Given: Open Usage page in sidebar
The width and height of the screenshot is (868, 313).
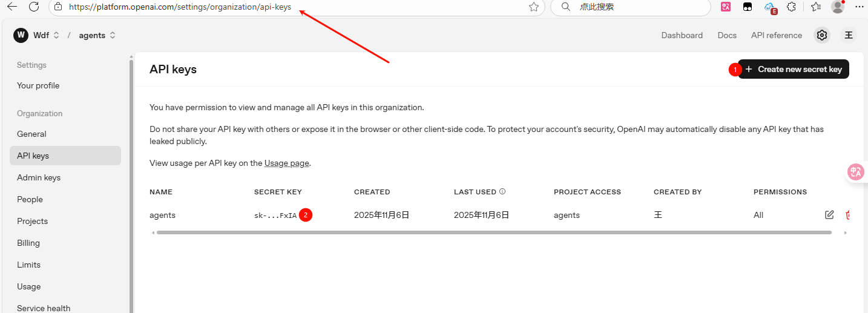Looking at the screenshot, I should tap(29, 286).
